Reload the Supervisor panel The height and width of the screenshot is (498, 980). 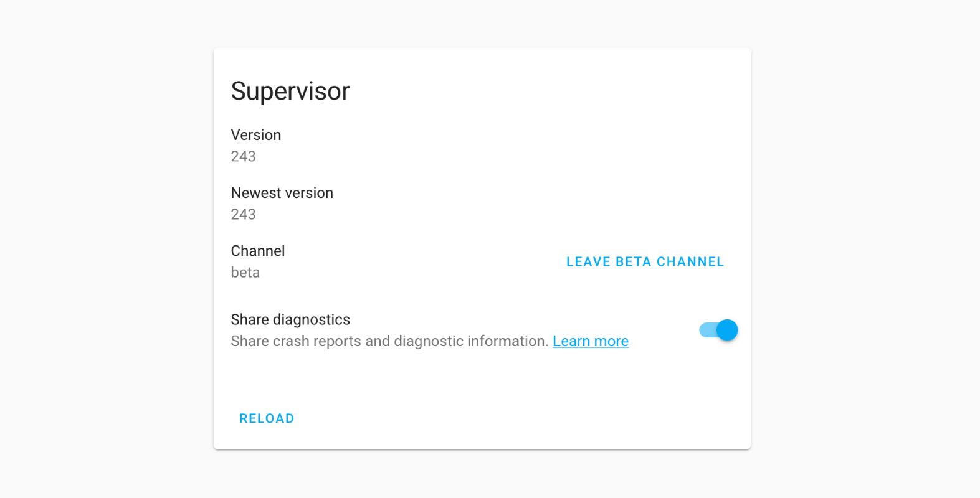pos(267,418)
